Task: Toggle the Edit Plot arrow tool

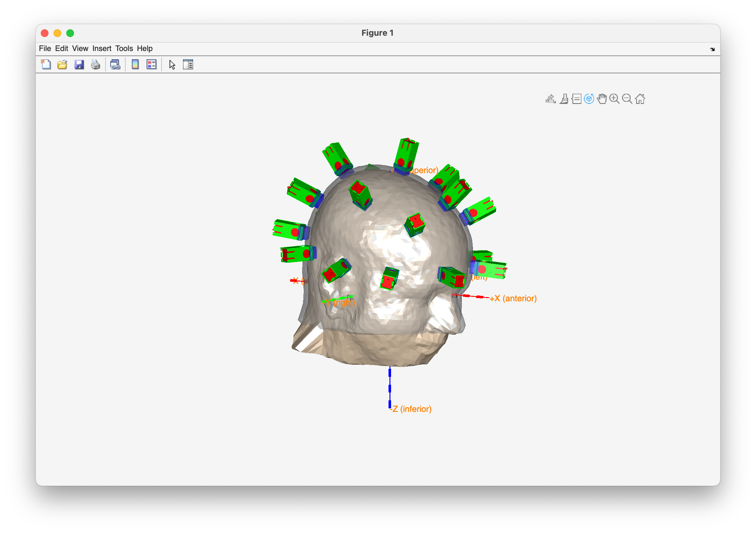Action: tap(172, 65)
